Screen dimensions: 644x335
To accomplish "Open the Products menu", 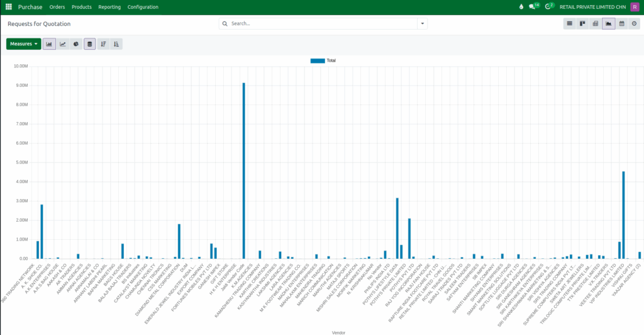I will point(82,7).
